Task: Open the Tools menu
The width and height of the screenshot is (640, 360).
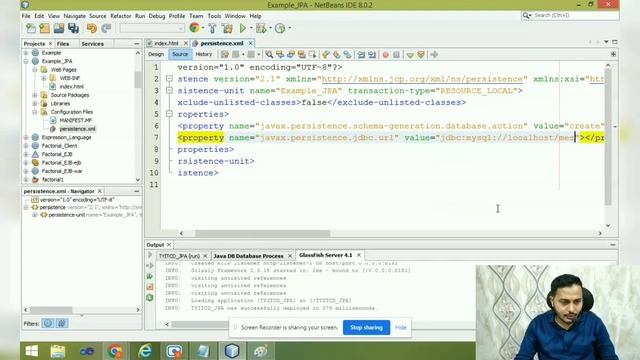Action: click(214, 16)
